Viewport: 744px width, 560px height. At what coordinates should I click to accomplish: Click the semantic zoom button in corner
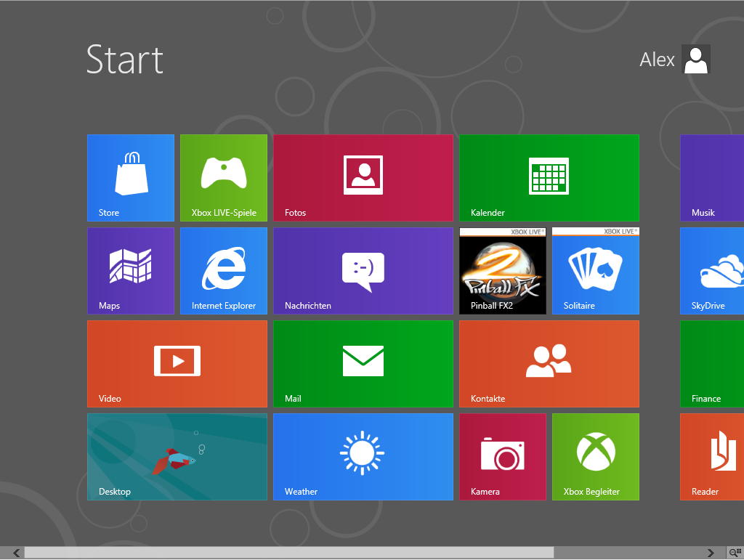click(735, 553)
